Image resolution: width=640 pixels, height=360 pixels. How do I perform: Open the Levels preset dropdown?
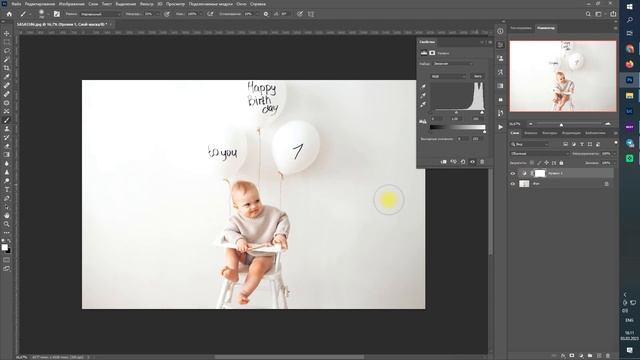tap(452, 64)
